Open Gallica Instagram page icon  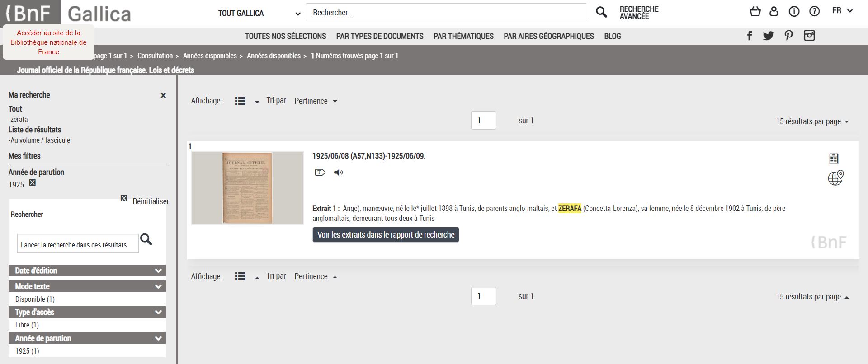click(x=809, y=36)
